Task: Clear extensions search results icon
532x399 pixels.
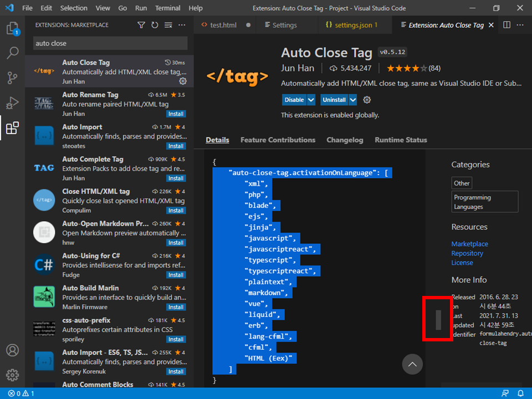Action: click(168, 25)
